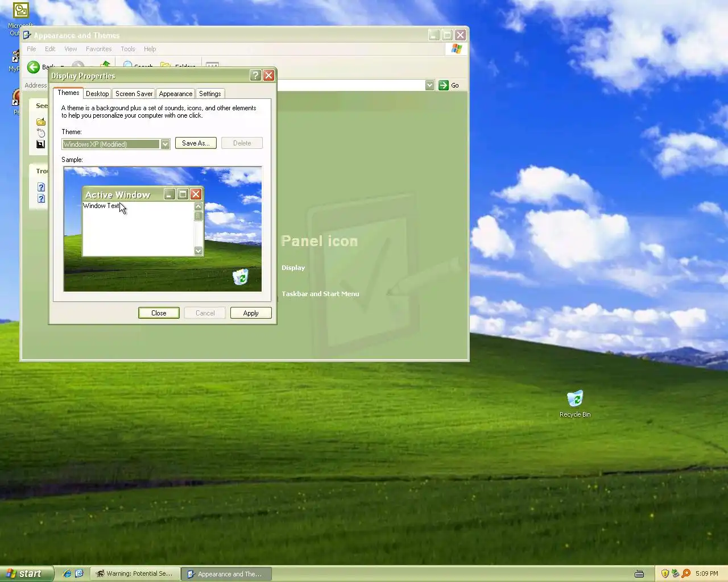Click the second quick launch icon beside Internet Explorer
The width and height of the screenshot is (728, 582).
tap(79, 573)
